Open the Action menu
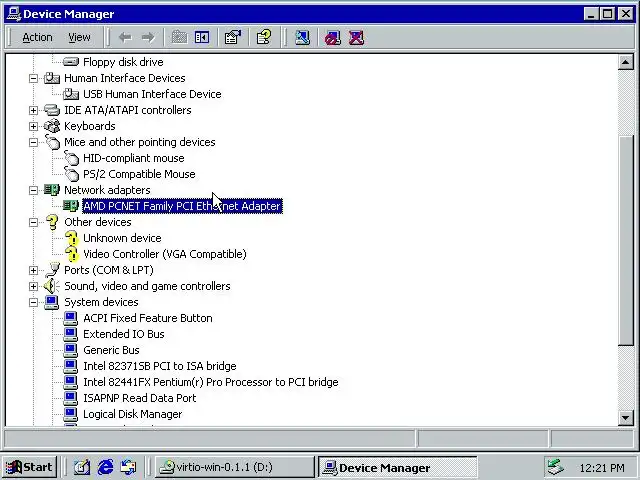The image size is (640, 480). [x=37, y=38]
